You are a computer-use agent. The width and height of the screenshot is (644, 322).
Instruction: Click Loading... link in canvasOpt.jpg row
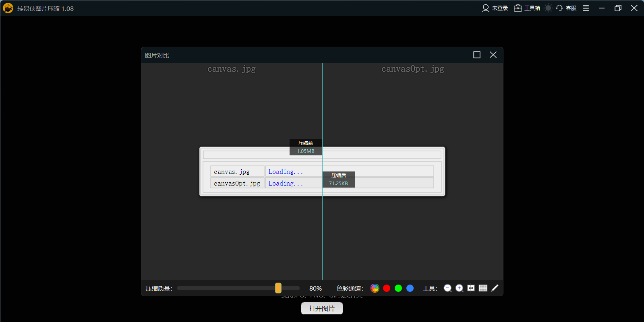coord(286,183)
